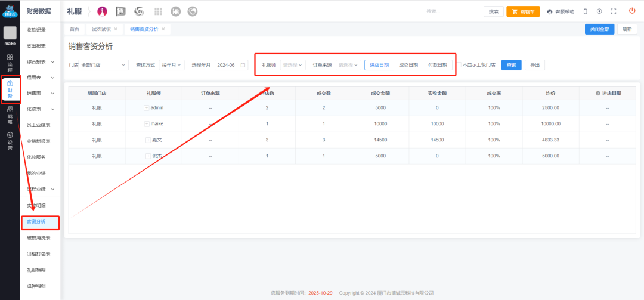Open the 流程 module in left rail
This screenshot has height=300, width=644.
[10, 63]
